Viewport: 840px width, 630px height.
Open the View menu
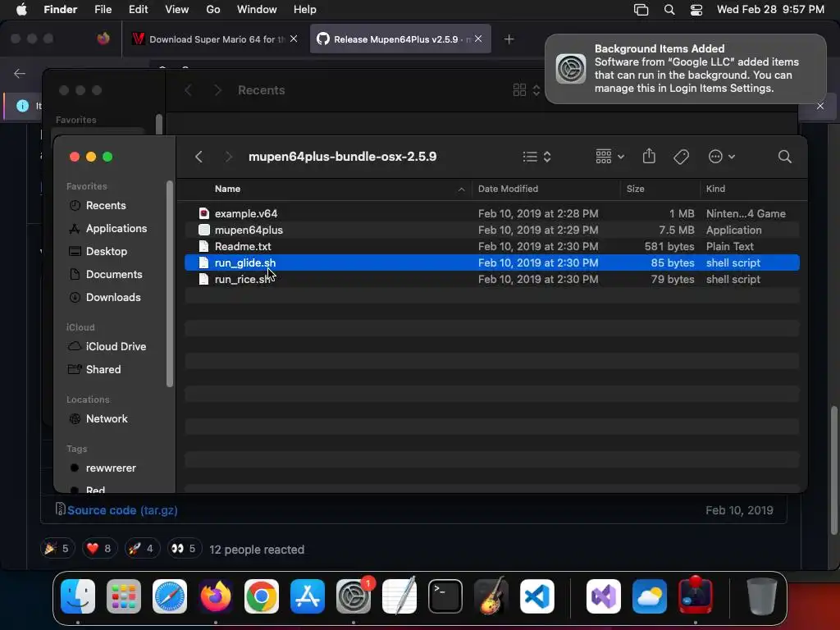[177, 9]
